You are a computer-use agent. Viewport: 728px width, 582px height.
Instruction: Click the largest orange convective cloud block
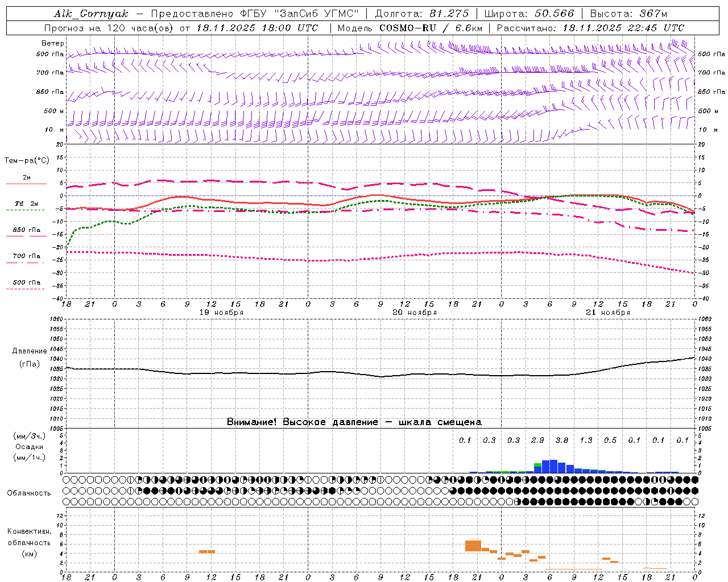pos(473,546)
